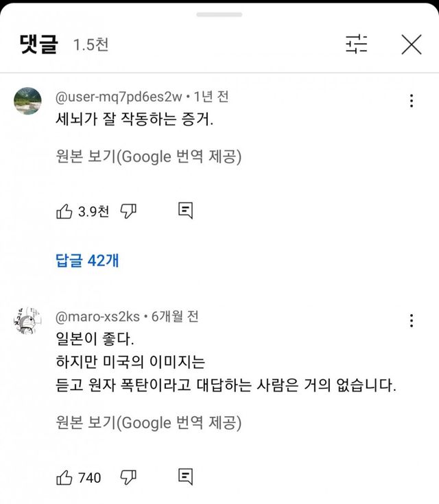The height and width of the screenshot is (504, 439).
Task: Grab the drag handle atop comments sheet
Action: [x=219, y=14]
